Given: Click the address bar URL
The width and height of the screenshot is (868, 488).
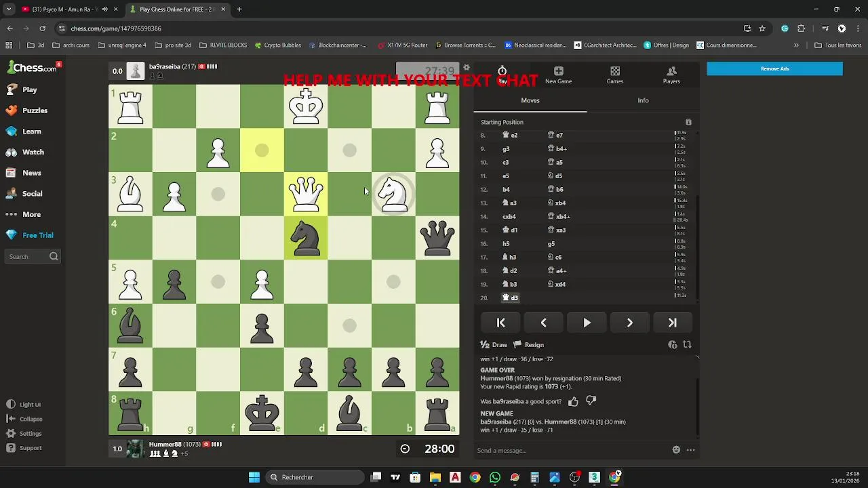Looking at the screenshot, I should [x=116, y=28].
